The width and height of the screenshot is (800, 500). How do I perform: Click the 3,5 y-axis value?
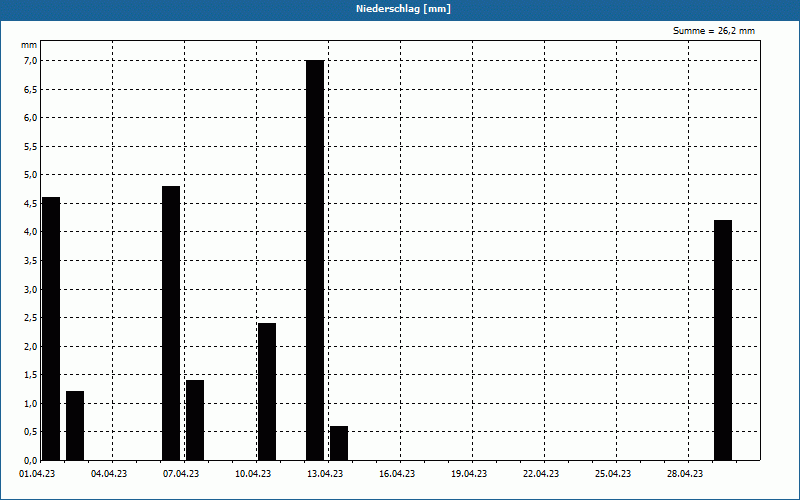coord(30,261)
